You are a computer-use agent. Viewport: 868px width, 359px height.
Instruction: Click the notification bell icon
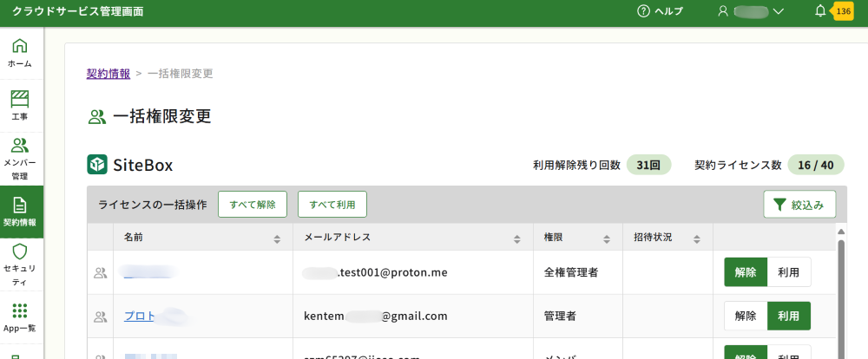(820, 11)
